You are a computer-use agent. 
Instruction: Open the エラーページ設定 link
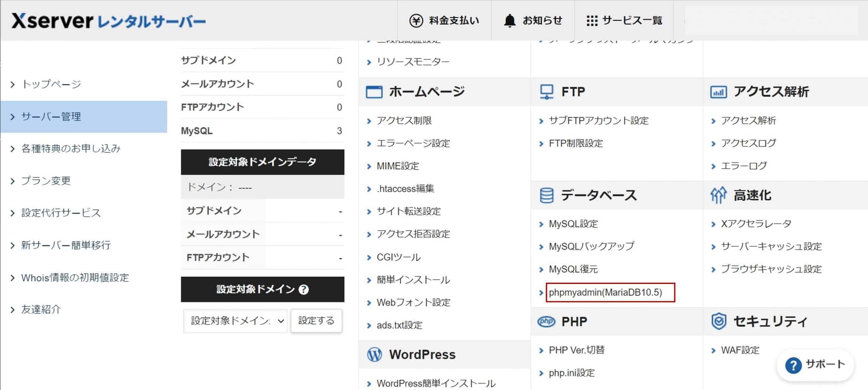coord(413,143)
